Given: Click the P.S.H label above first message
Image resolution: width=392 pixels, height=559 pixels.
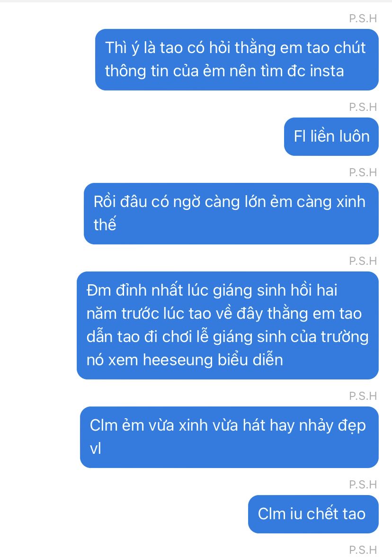Looking at the screenshot, I should click(363, 18).
